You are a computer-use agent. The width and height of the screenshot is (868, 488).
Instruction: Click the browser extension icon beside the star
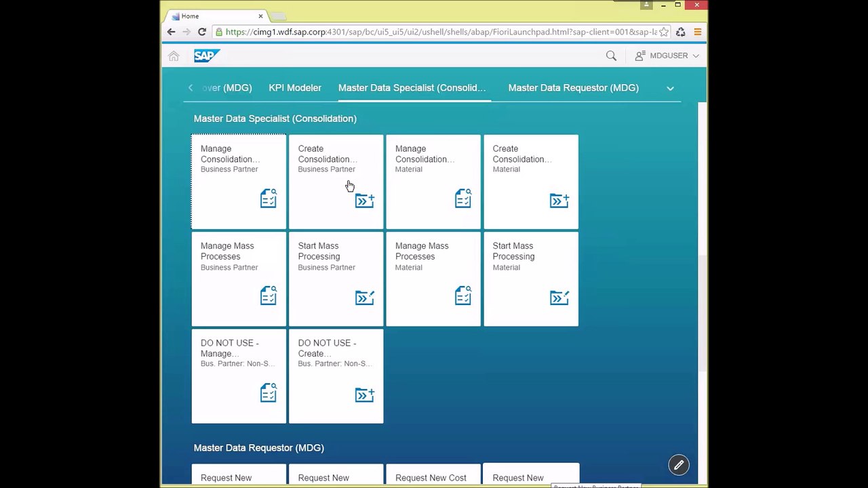(681, 32)
